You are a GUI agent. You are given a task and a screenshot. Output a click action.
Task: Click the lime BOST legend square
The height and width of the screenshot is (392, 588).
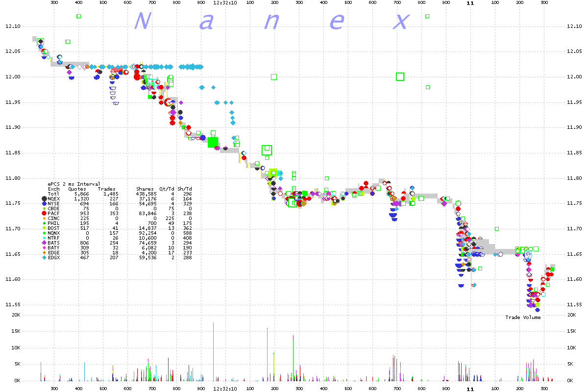click(x=45, y=228)
